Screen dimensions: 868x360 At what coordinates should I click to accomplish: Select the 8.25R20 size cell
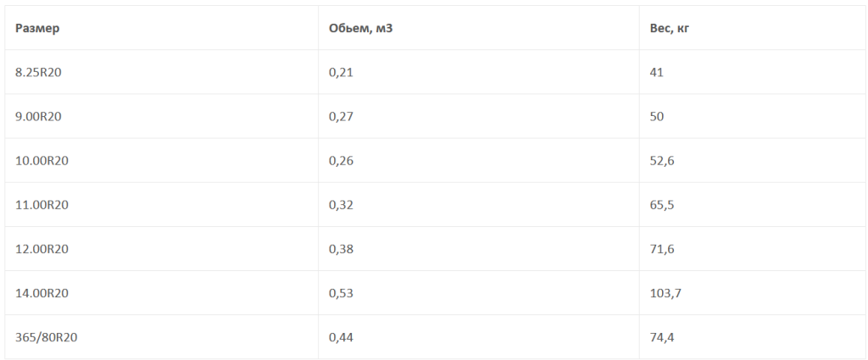[x=39, y=72]
